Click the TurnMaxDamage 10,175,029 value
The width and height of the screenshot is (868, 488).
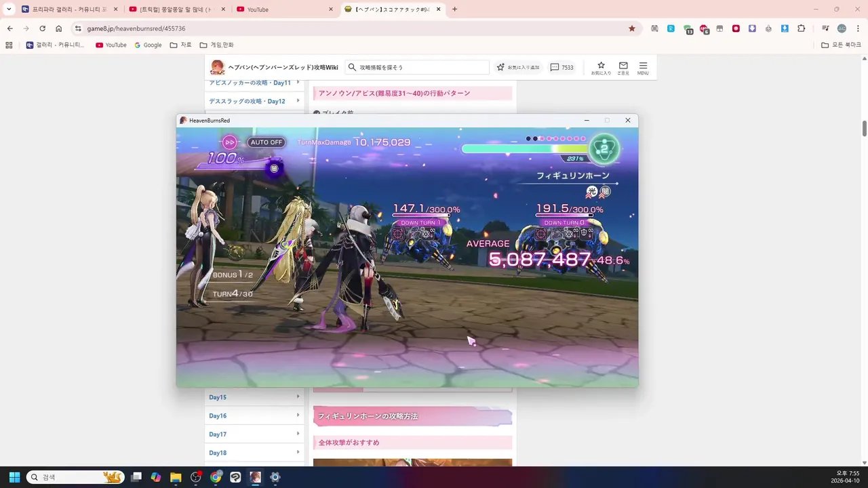pyautogui.click(x=382, y=142)
